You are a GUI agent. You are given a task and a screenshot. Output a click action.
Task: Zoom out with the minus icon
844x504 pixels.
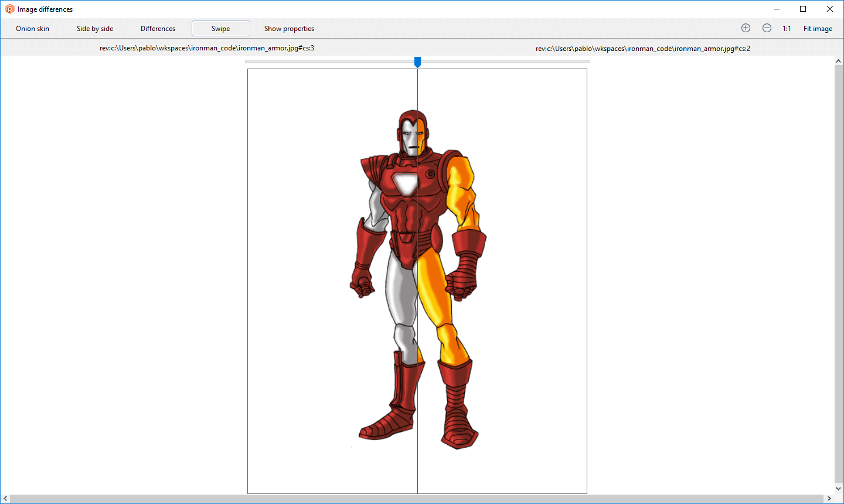(x=767, y=28)
